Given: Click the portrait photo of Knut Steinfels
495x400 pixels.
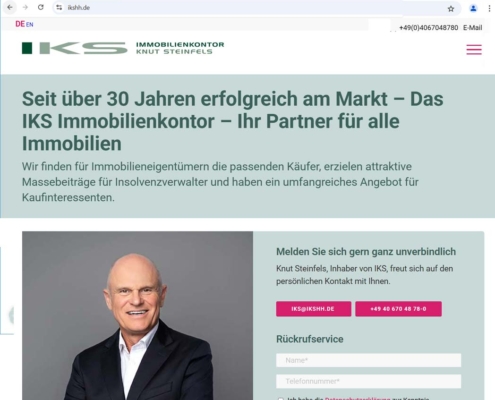Looking at the screenshot, I should click(x=137, y=316).
